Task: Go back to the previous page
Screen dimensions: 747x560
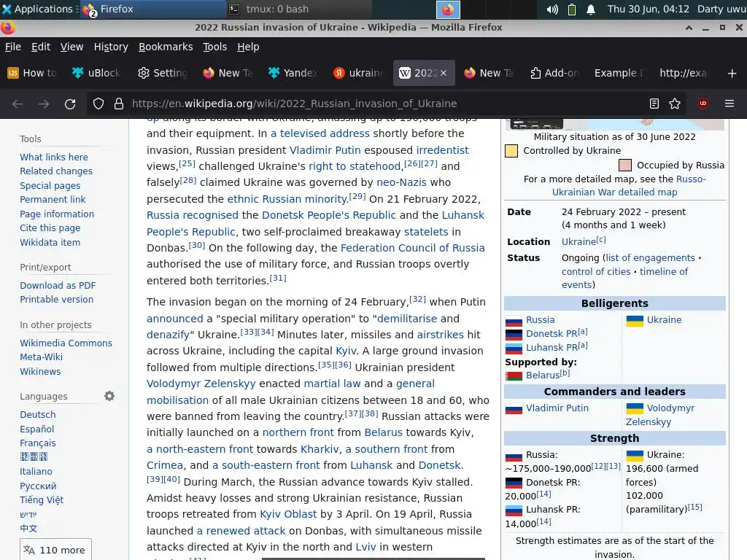Action: 18,104
